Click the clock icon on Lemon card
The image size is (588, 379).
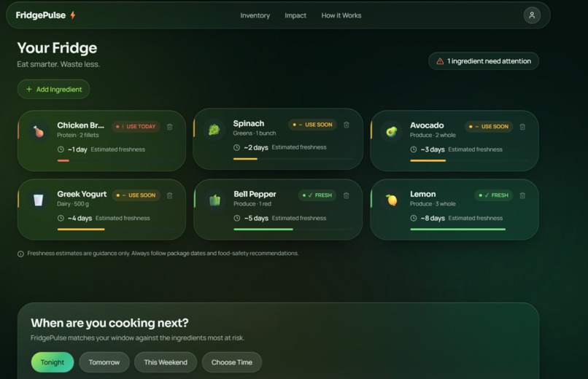coord(413,218)
